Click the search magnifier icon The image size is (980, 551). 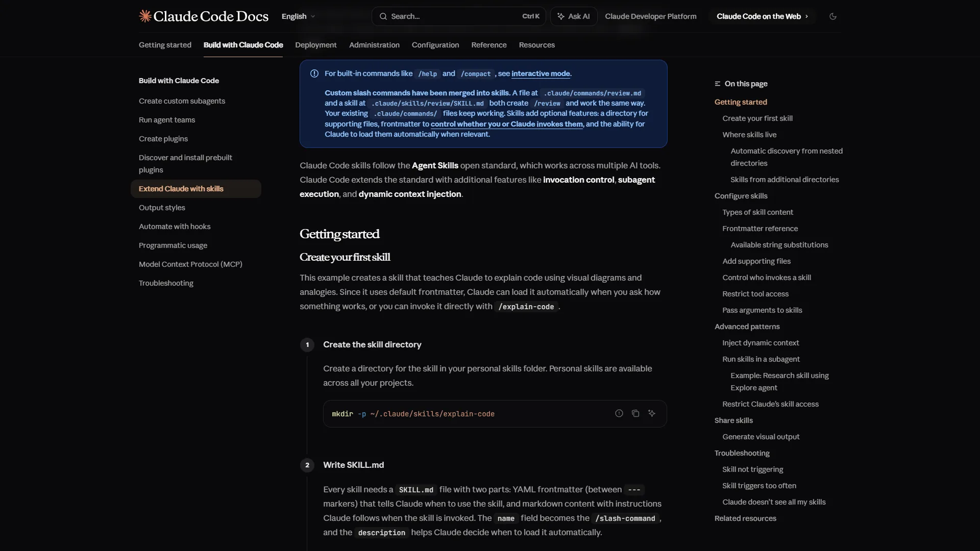click(383, 16)
